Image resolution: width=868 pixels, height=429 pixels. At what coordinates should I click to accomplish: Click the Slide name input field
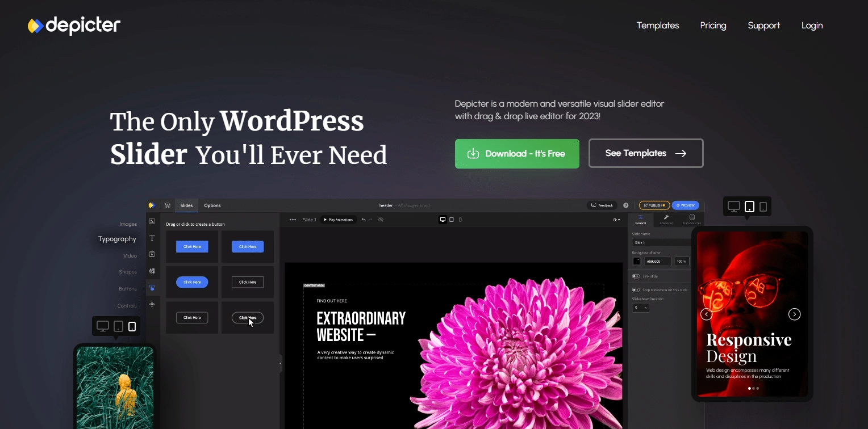point(662,242)
